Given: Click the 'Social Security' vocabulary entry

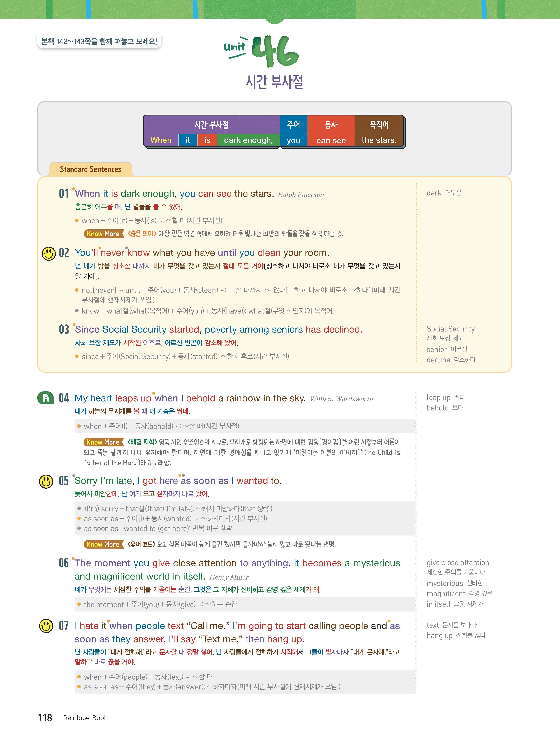Looking at the screenshot, I should click(x=450, y=329).
